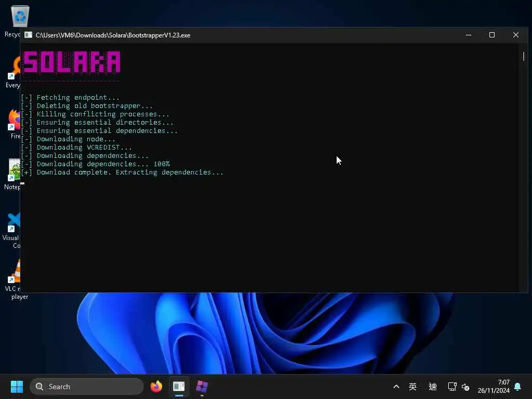The width and height of the screenshot is (532, 399).
Task: Click the 速 IME mode indicator
Action: 433,387
